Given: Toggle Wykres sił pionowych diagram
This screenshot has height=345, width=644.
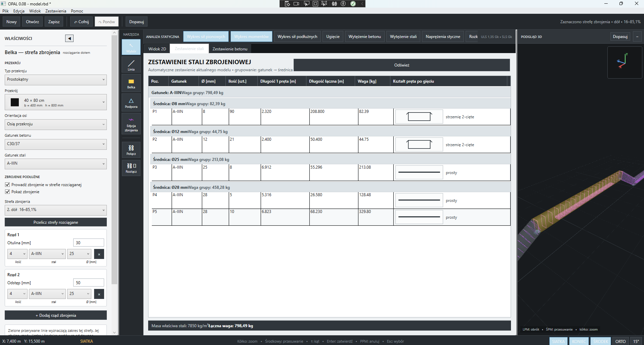Looking at the screenshot, I should click(x=206, y=37).
